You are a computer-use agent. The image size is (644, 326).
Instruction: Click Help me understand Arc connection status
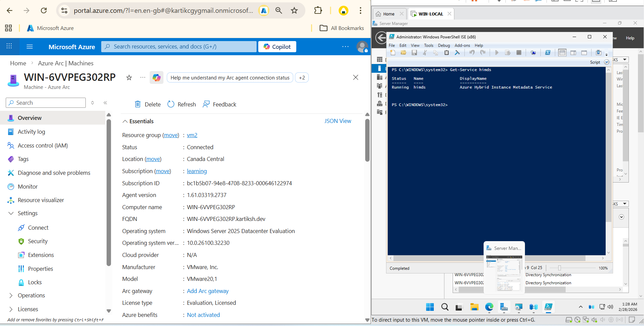[230, 78]
